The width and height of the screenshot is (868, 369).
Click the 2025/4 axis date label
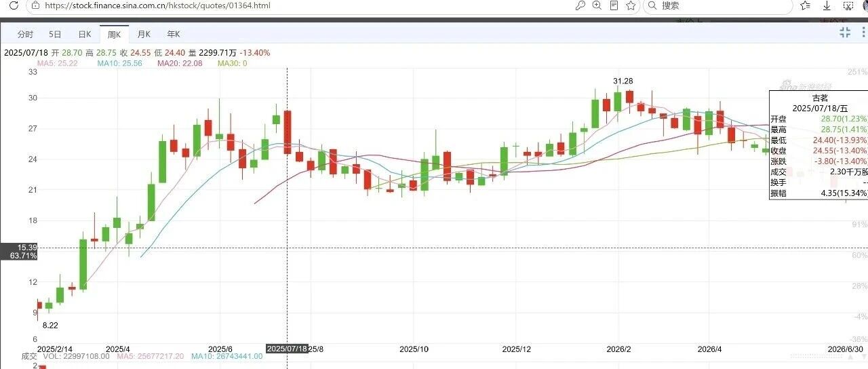point(117,349)
